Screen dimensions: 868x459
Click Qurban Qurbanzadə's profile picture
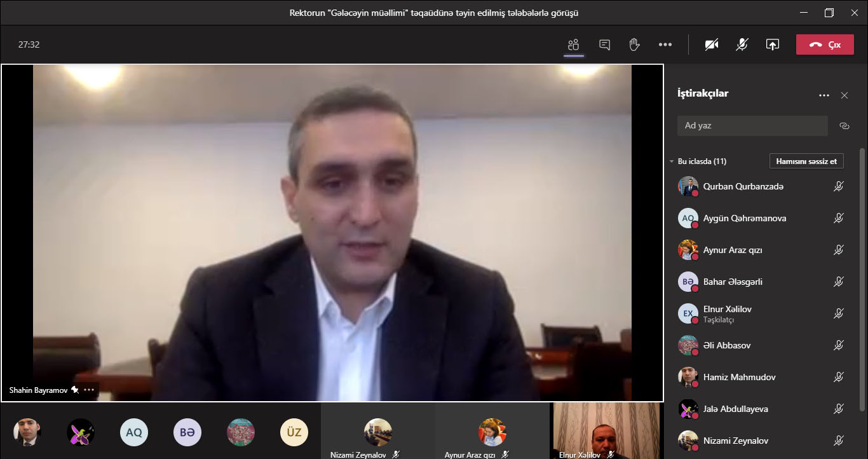pos(688,186)
